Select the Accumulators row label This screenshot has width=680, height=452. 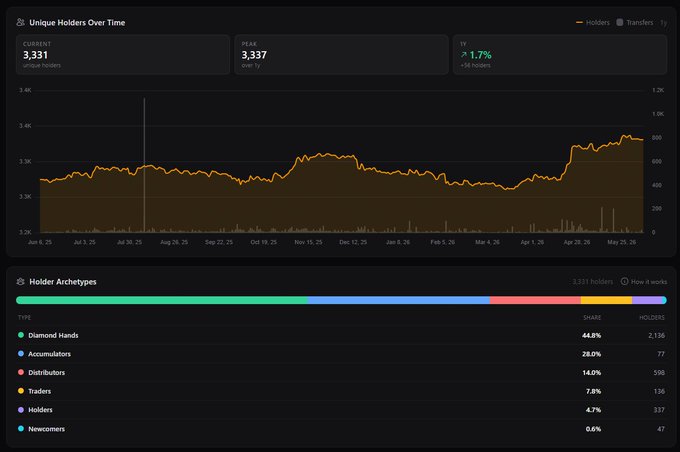49,354
